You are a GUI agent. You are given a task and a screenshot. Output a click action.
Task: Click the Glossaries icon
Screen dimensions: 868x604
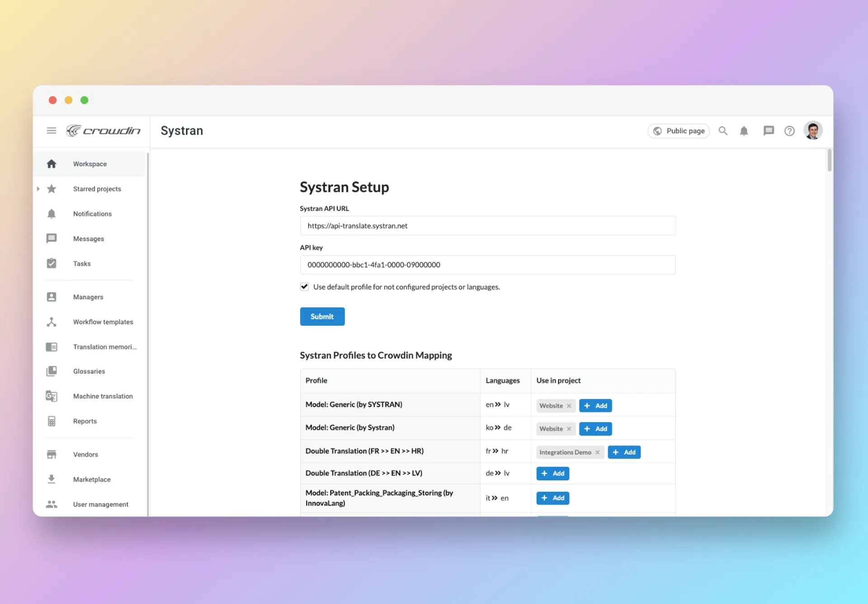point(52,371)
